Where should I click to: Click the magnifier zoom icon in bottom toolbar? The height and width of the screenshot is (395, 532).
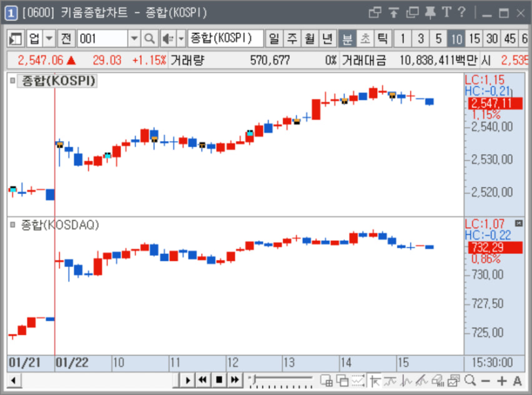click(x=470, y=381)
